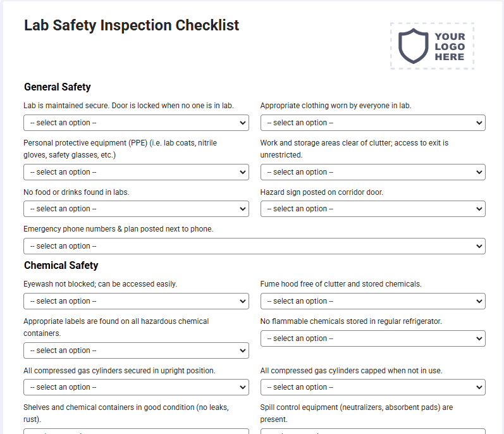This screenshot has height=434, width=504.
Task: Open the 'Hazard sign posted on corridor door' dropdown
Action: (x=373, y=209)
